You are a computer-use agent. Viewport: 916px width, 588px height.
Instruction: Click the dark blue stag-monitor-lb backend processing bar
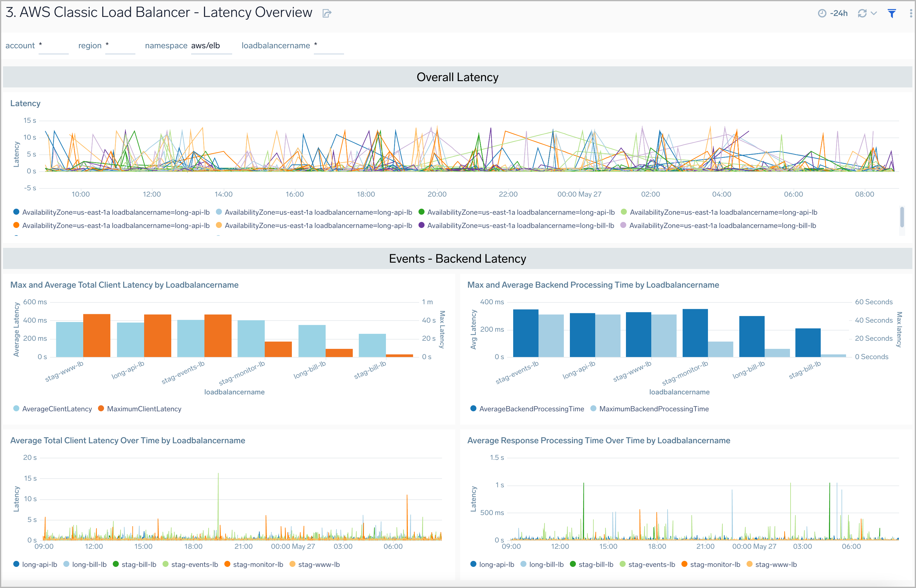695,333
